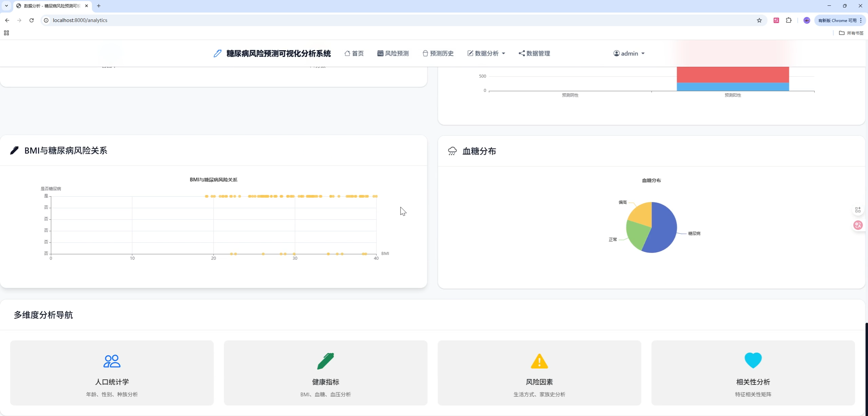Click the warning triangle icon on 风险因素 card
Viewport: 868px width, 416px height.
tap(539, 360)
